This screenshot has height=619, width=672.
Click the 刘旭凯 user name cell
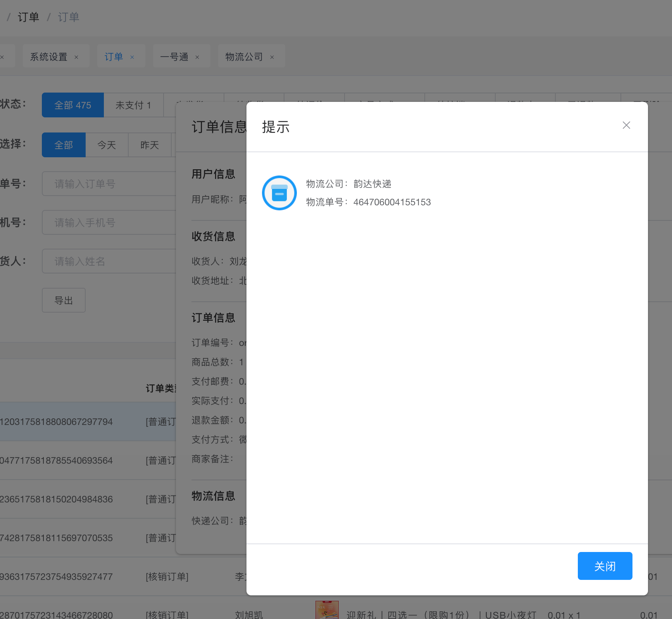coord(249,615)
